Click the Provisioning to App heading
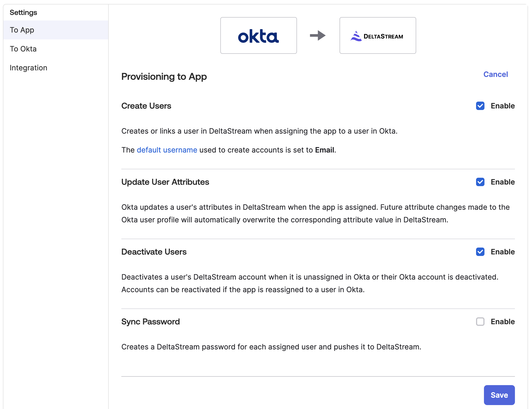This screenshot has height=409, width=532. tap(164, 77)
